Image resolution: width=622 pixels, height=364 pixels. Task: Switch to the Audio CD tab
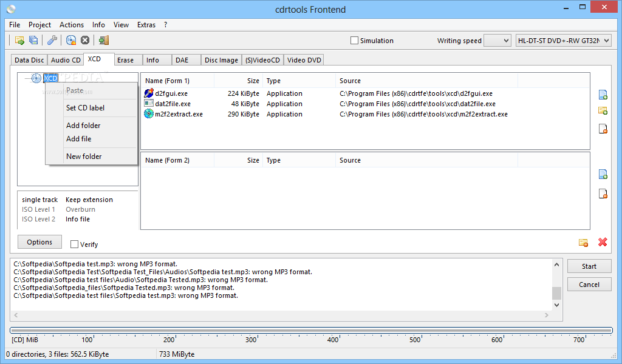click(66, 60)
